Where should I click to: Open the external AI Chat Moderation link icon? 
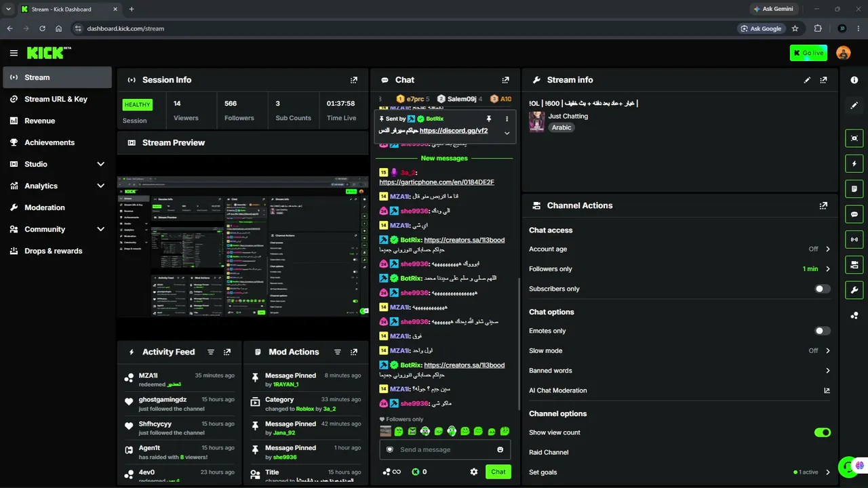827,390
